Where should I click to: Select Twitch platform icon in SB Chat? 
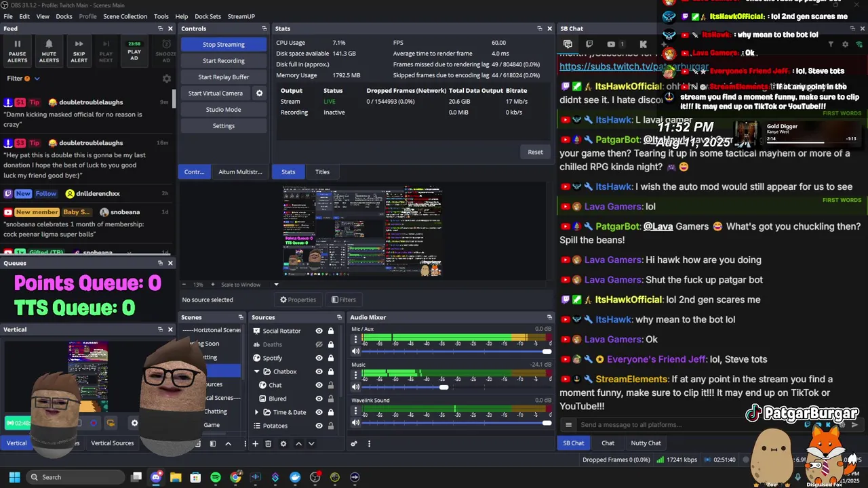(589, 44)
